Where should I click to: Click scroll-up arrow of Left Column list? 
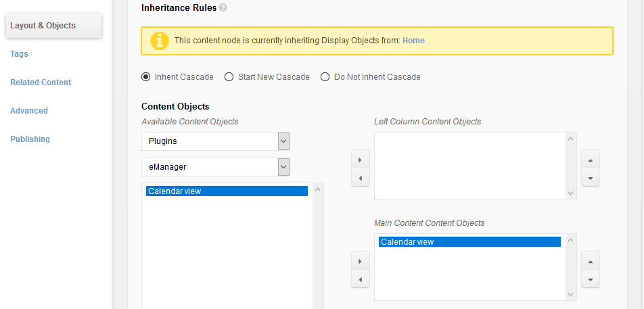[x=570, y=139]
